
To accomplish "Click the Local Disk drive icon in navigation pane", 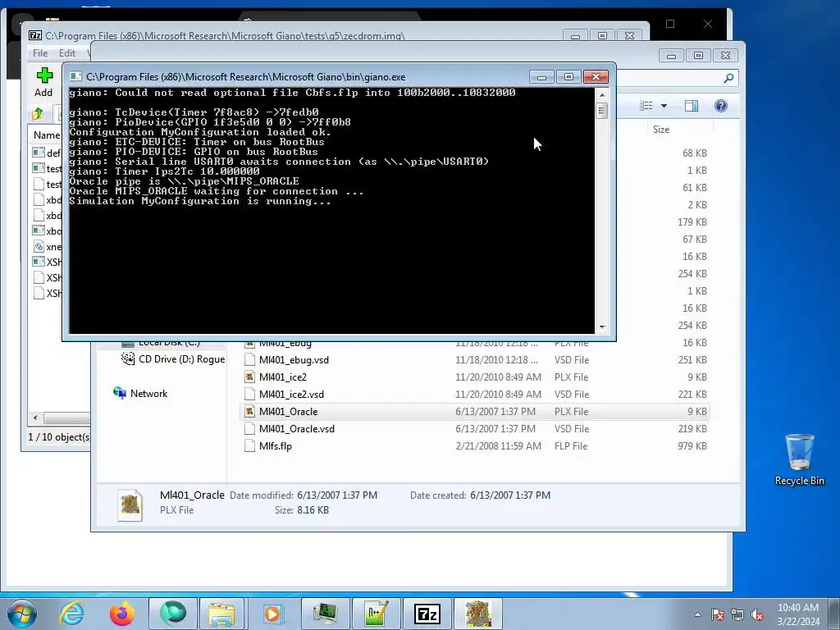I will pyautogui.click(x=127, y=344).
